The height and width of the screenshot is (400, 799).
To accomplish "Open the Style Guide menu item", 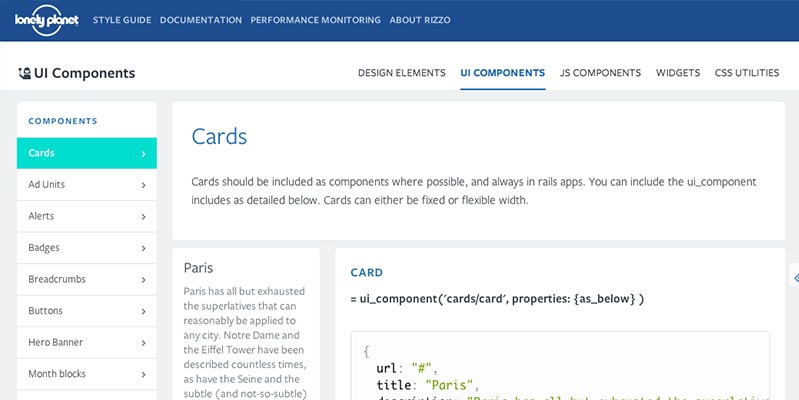I will 121,20.
